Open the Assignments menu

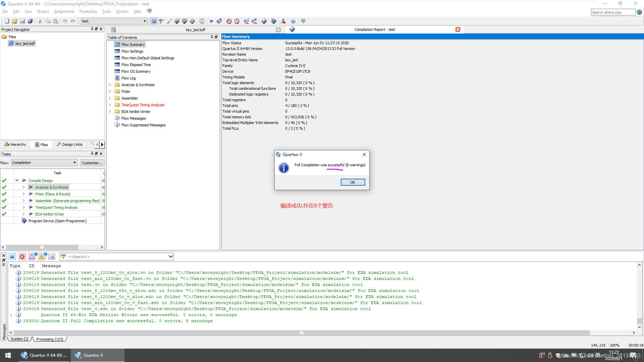(x=64, y=11)
